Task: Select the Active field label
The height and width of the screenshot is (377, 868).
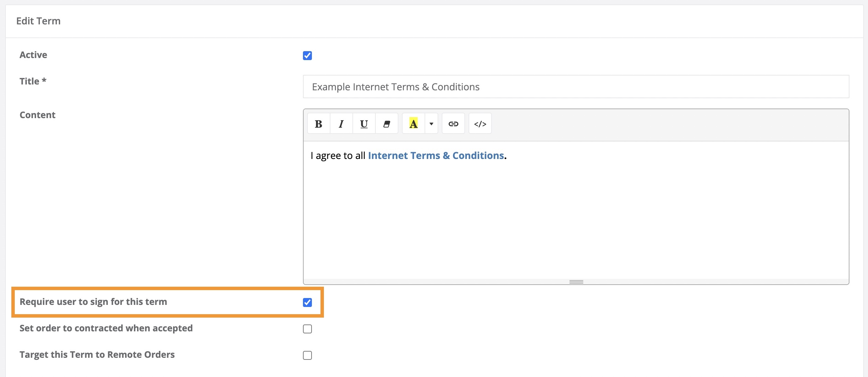Action: tap(33, 55)
